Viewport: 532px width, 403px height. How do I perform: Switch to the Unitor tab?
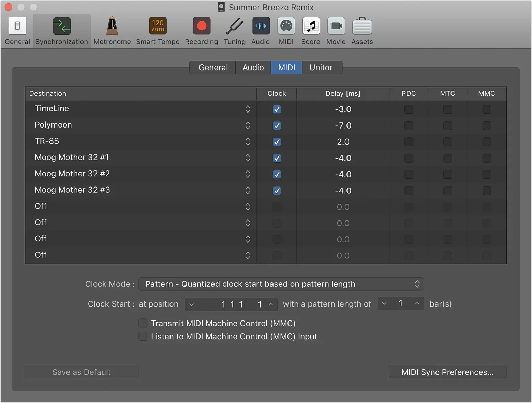pos(321,68)
